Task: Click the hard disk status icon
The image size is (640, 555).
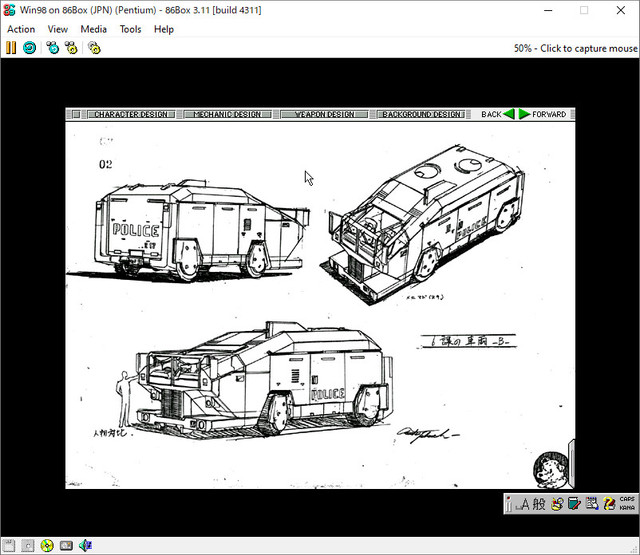Action: point(66,546)
